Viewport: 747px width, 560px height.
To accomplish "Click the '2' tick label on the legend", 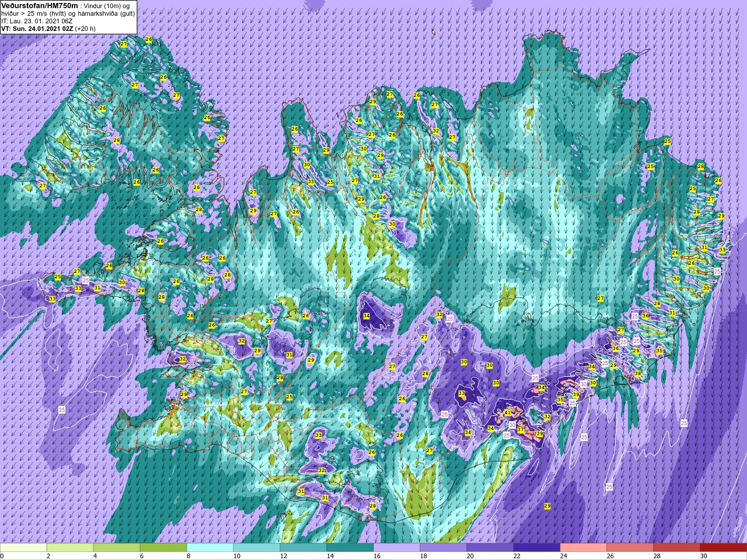I will click(48, 556).
